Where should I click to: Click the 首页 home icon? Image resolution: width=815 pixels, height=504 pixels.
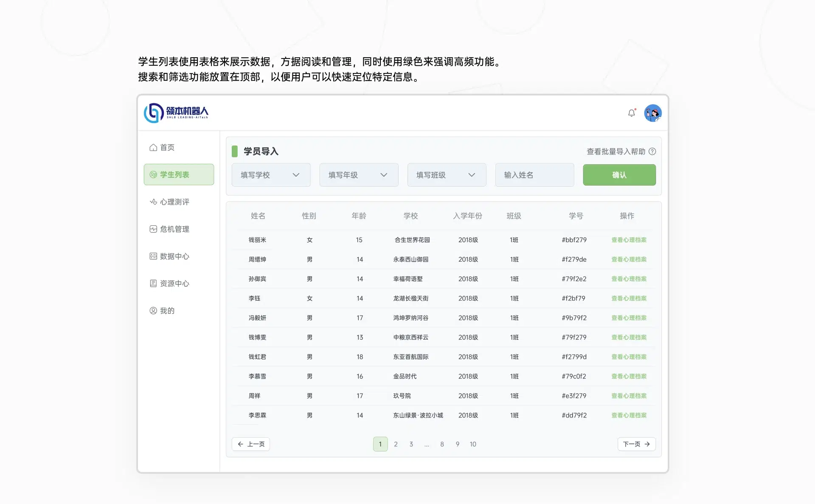[x=153, y=148]
